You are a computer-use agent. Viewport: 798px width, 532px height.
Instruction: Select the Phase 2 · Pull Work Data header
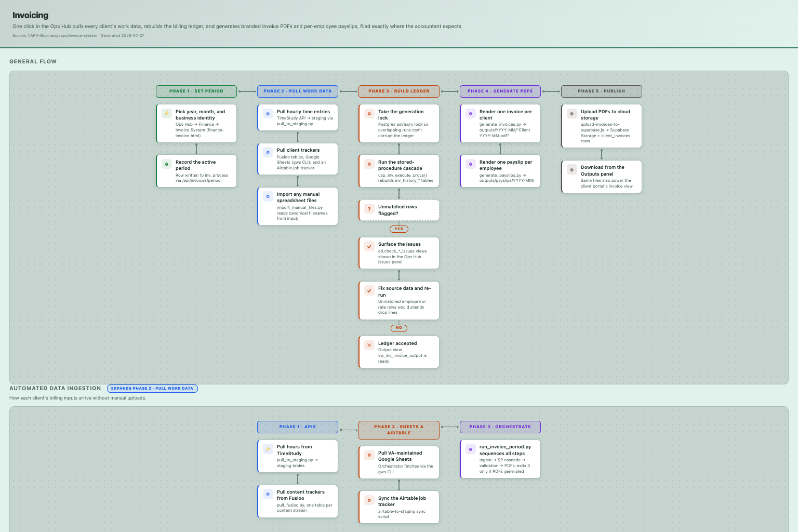(298, 91)
